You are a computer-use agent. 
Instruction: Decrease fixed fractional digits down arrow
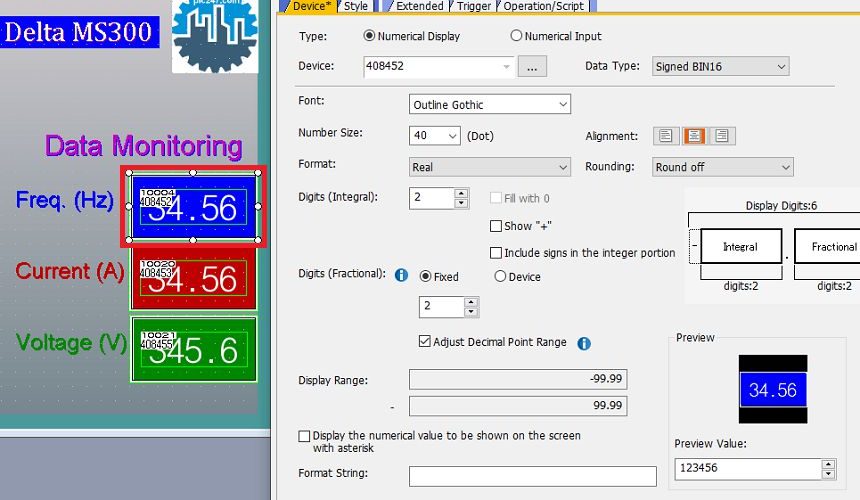click(x=471, y=312)
